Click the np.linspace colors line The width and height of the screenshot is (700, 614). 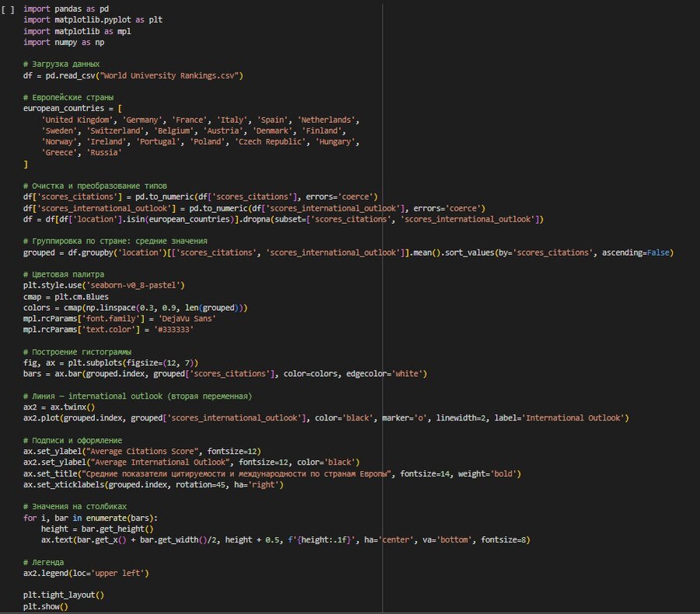[x=135, y=308]
